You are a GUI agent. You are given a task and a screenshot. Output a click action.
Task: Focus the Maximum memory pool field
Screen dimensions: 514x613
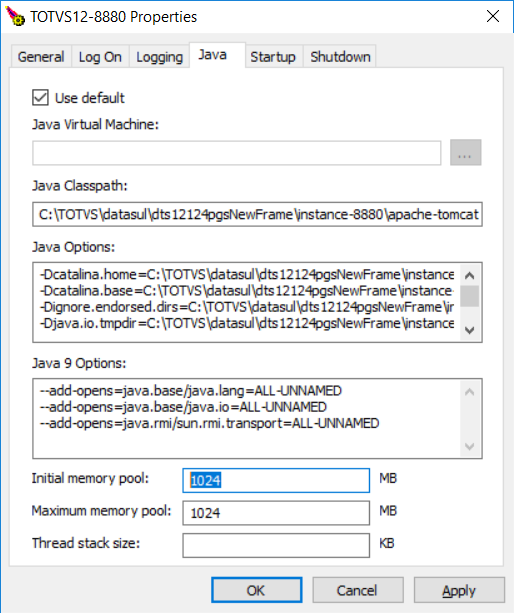[276, 513]
